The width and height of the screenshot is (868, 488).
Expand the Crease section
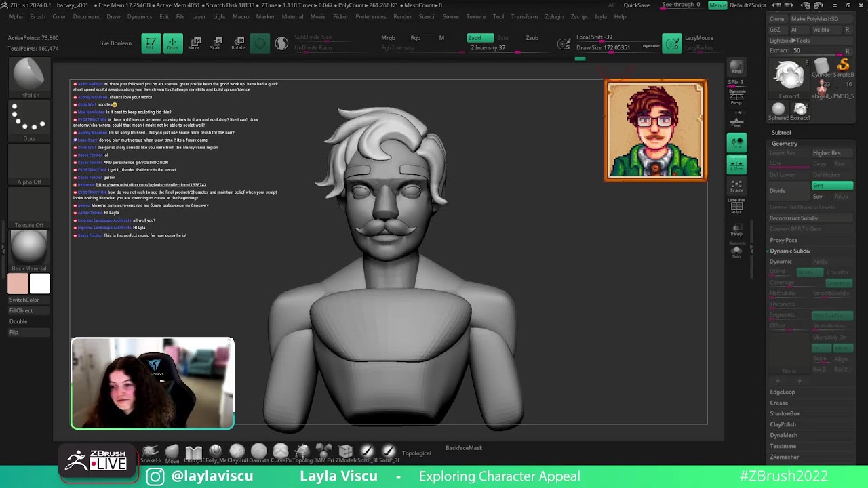778,403
